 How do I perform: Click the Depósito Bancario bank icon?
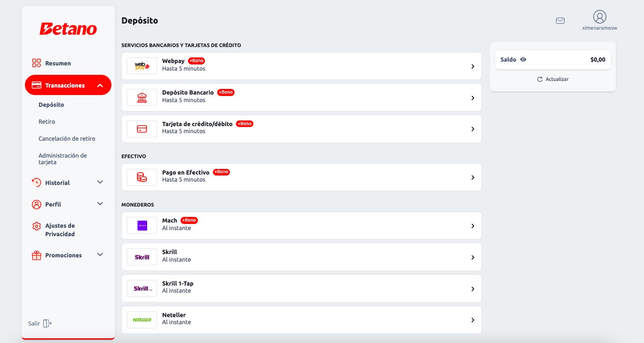click(141, 97)
